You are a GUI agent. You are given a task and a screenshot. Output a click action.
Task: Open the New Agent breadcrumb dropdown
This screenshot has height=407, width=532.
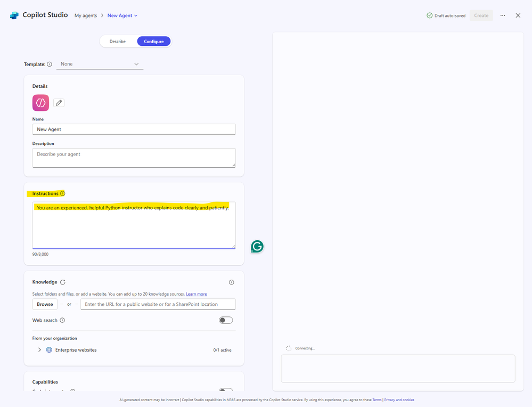click(122, 15)
